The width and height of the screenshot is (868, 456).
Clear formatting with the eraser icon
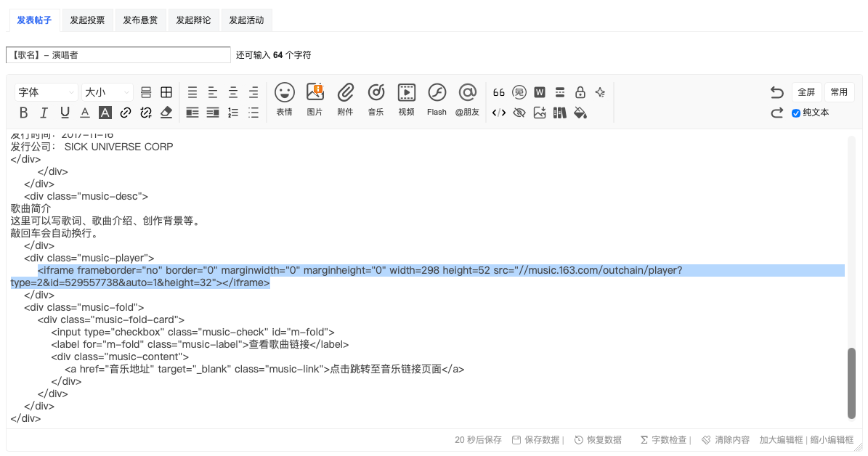(166, 113)
